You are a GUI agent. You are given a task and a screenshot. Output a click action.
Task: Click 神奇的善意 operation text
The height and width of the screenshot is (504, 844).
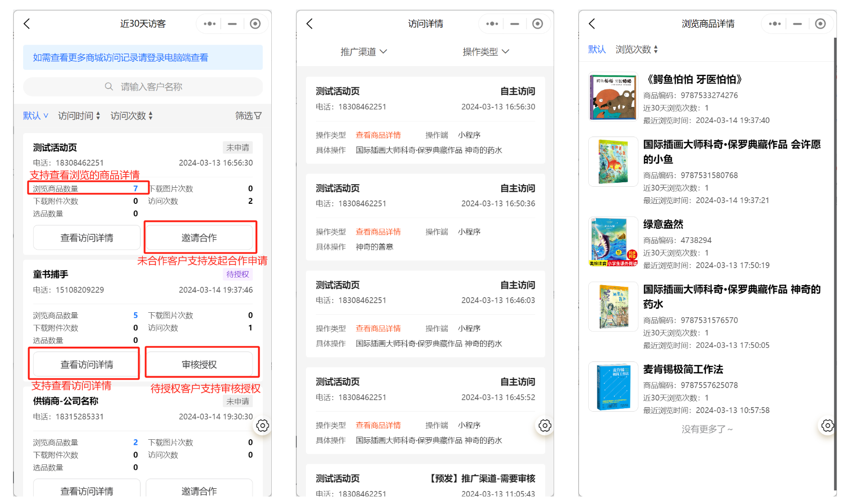(x=375, y=247)
